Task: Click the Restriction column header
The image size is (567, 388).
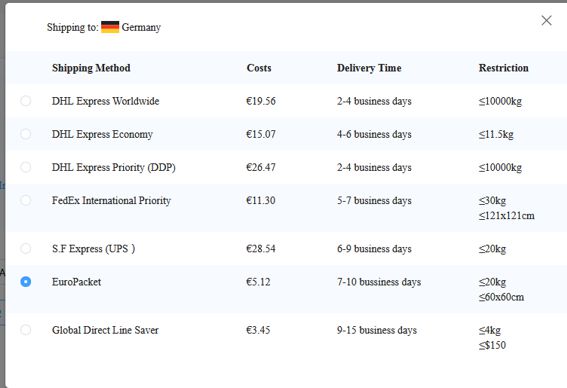Action: (x=504, y=68)
